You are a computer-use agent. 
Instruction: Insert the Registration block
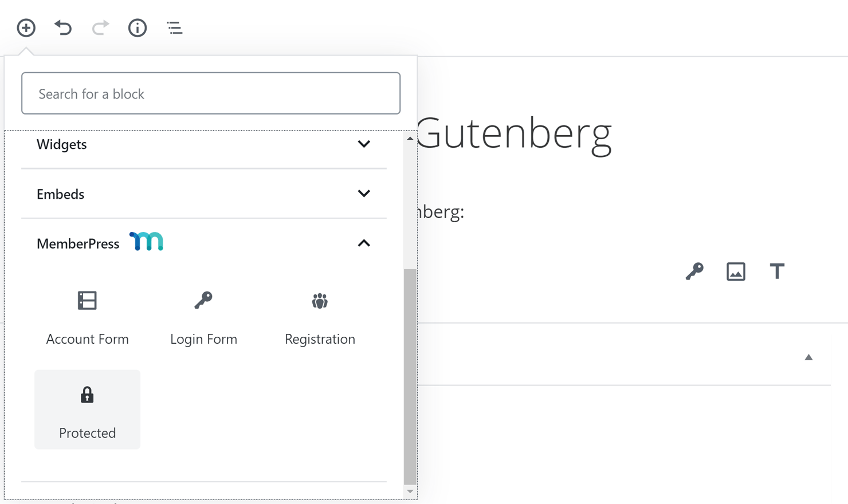(x=320, y=318)
